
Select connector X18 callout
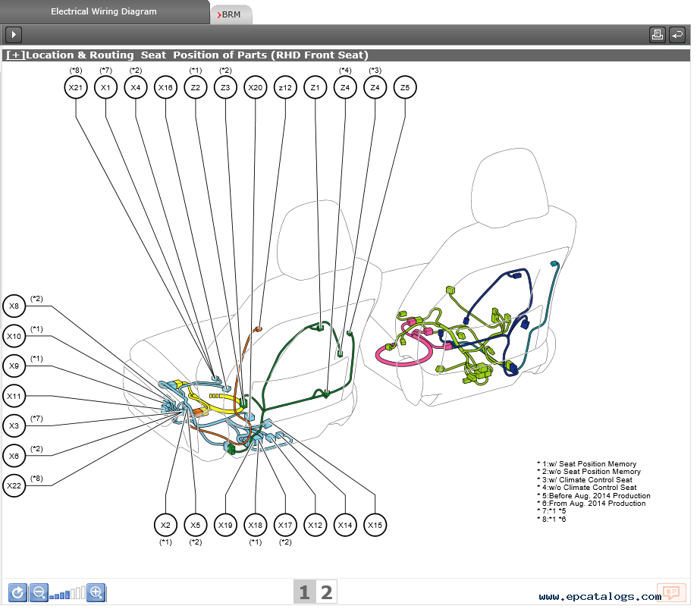tap(256, 525)
